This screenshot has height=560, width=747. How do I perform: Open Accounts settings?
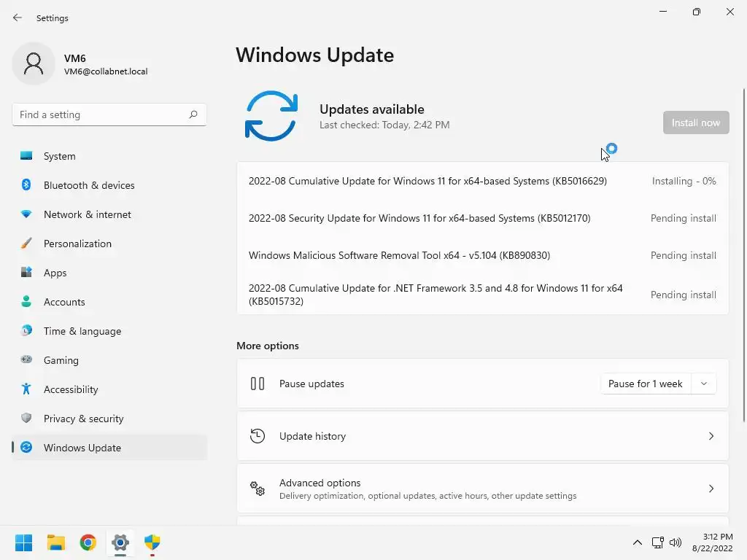(x=109, y=302)
